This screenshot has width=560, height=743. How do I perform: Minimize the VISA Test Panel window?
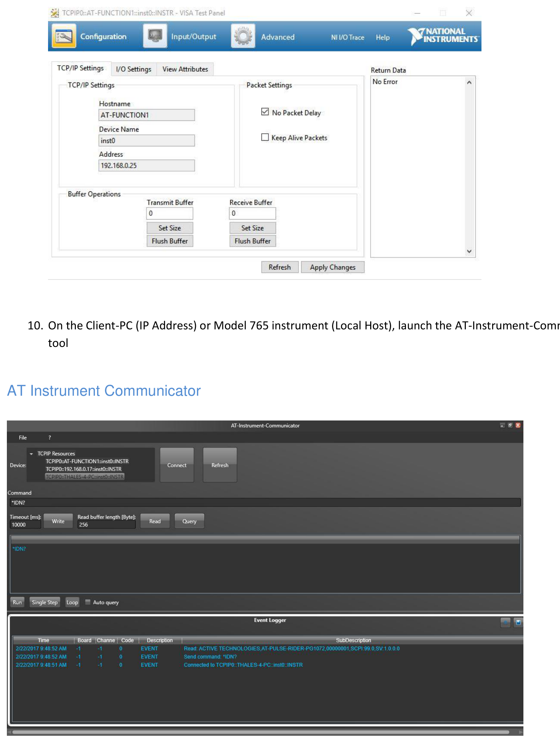(417, 13)
